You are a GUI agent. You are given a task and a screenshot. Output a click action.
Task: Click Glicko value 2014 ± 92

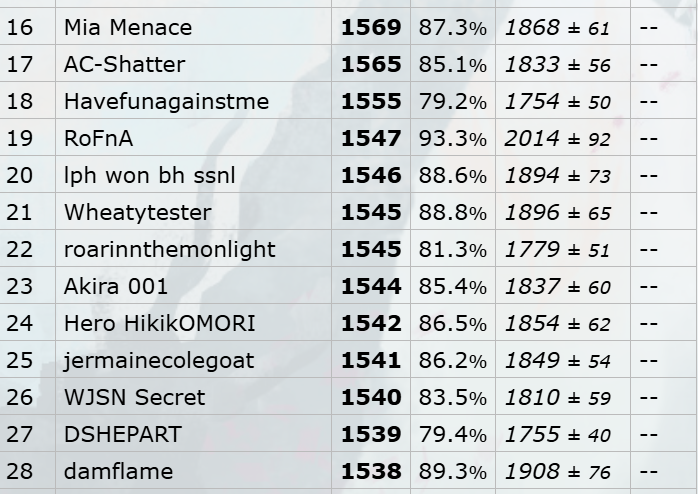pyautogui.click(x=557, y=138)
